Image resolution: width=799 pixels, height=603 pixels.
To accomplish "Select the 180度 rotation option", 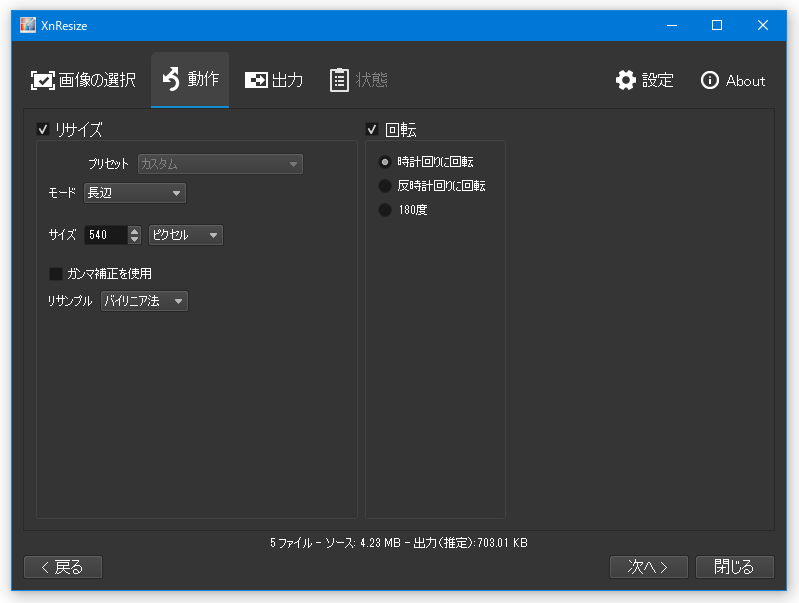I will [x=385, y=209].
